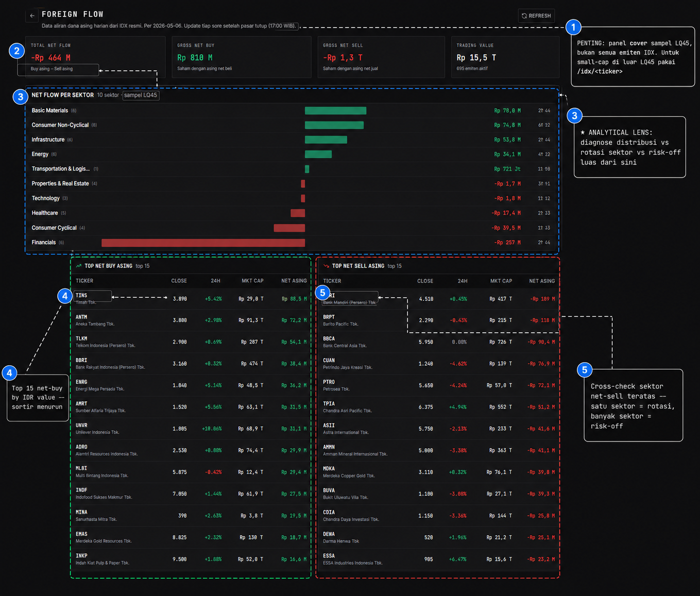Open the Energy sector row

pos(292,154)
